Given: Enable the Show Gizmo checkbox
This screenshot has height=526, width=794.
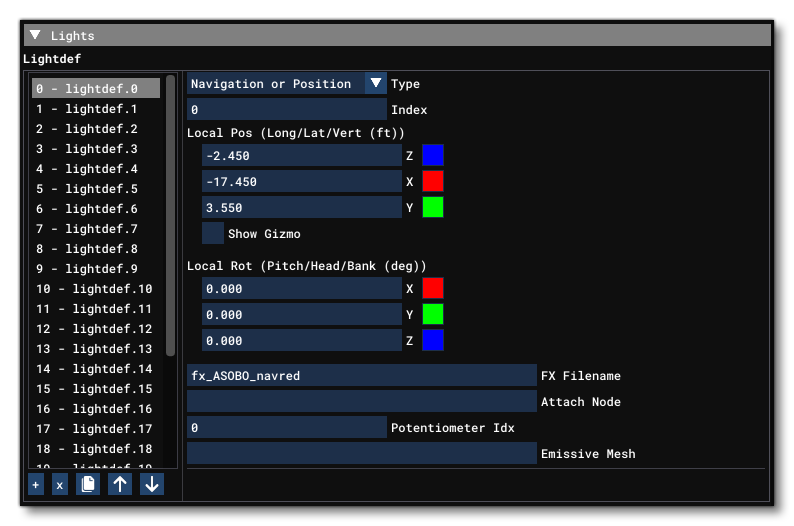Looking at the screenshot, I should tap(213, 233).
